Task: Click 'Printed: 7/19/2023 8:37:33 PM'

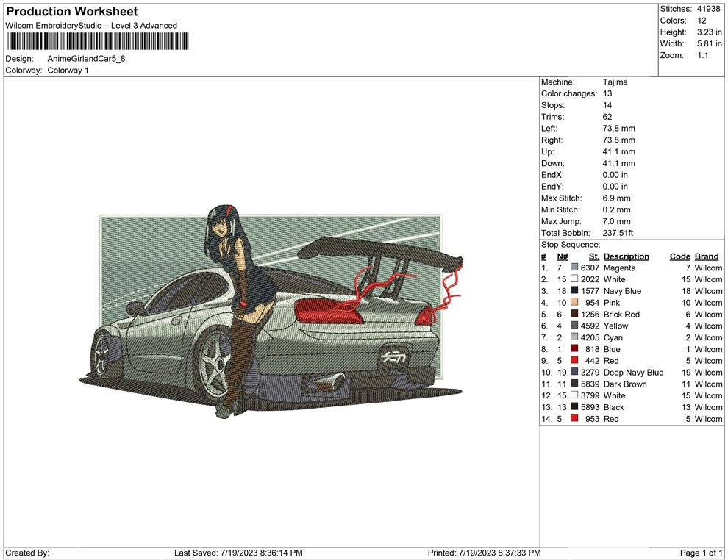Action: pos(485,553)
